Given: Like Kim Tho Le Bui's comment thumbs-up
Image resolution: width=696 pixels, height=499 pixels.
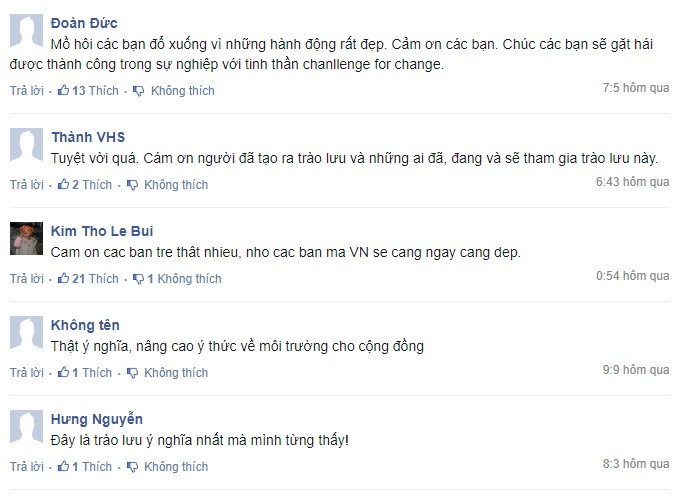Looking at the screenshot, I should pyautogui.click(x=63, y=279).
